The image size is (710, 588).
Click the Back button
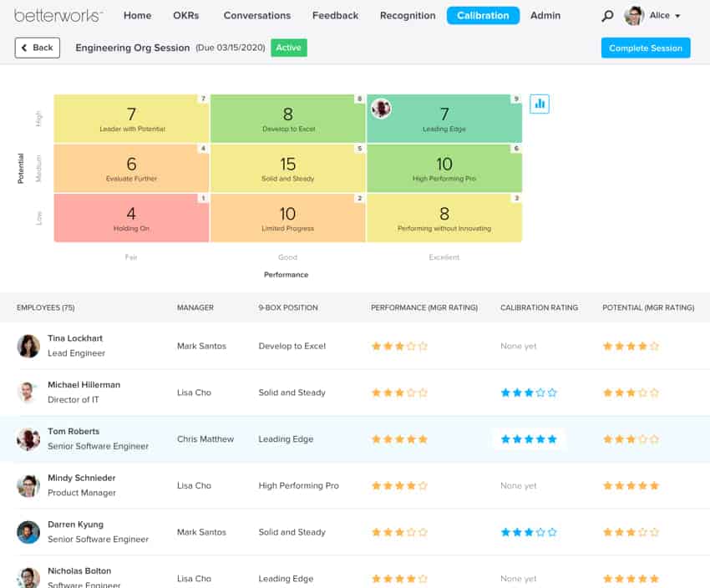click(37, 48)
